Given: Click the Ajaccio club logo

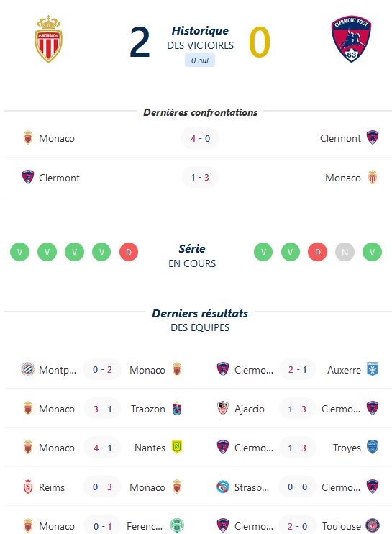Looking at the screenshot, I should point(223,408).
